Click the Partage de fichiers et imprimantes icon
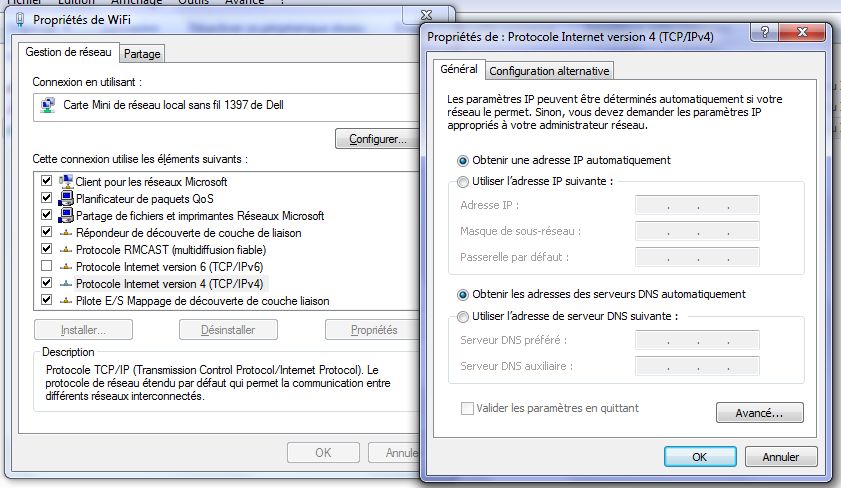 click(65, 216)
